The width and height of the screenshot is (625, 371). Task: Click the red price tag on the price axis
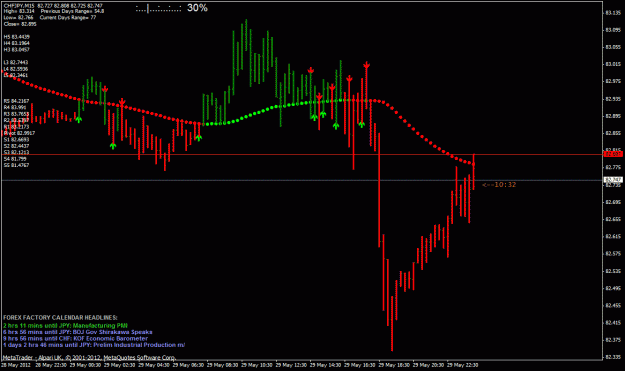(613, 154)
